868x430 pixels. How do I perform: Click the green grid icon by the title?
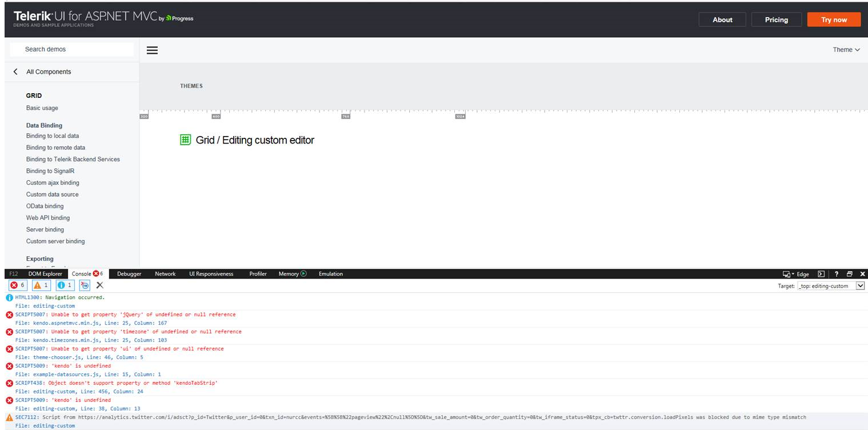pos(185,140)
